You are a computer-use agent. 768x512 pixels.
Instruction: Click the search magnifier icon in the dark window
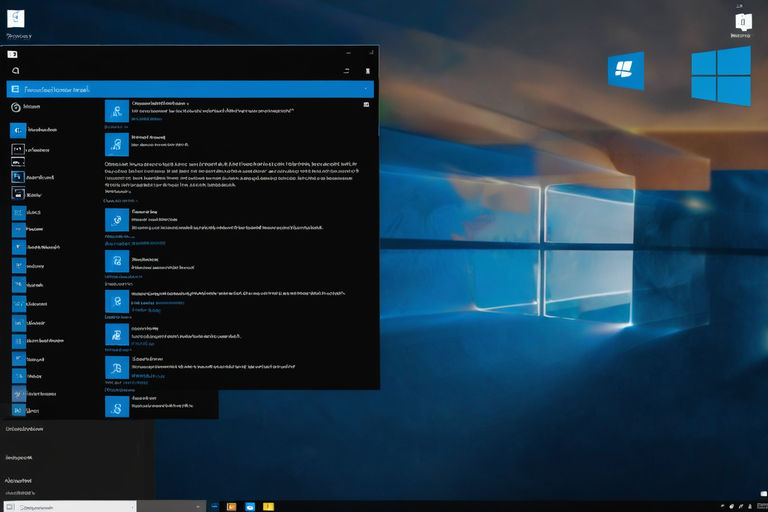point(16,71)
